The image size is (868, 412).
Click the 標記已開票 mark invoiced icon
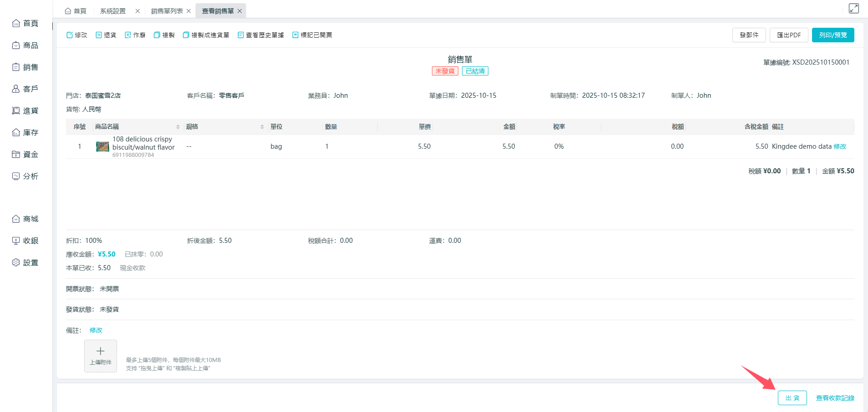point(295,35)
